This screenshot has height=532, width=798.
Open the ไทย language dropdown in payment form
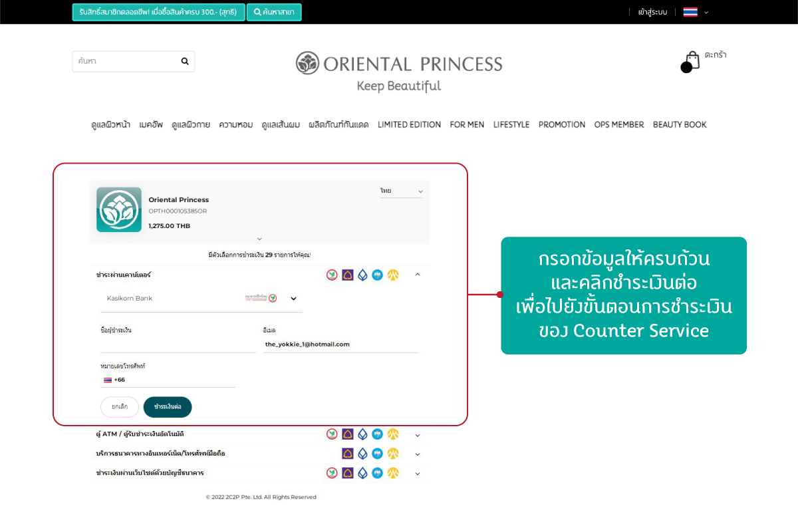(401, 192)
